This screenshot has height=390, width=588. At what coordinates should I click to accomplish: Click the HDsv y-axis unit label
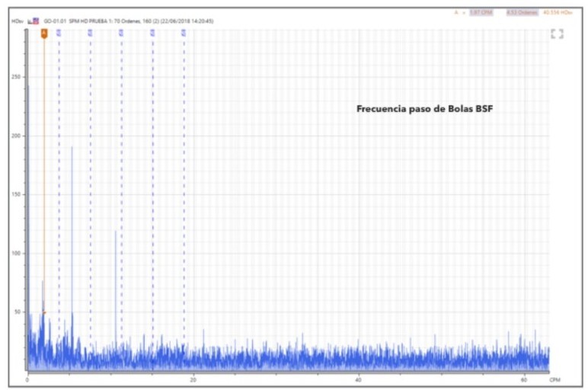(17, 21)
